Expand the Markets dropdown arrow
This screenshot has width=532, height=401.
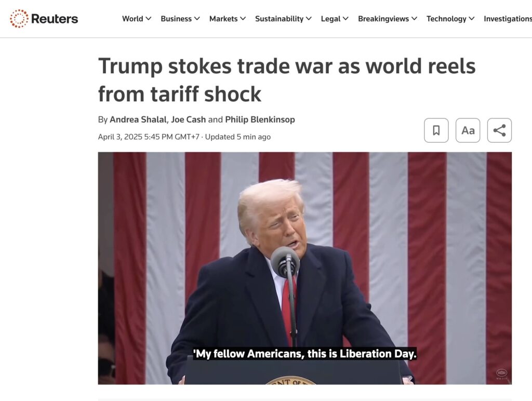(243, 19)
